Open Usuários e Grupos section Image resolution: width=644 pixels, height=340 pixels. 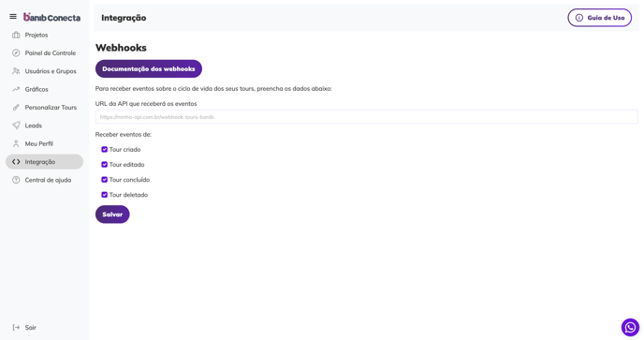[x=44, y=71]
